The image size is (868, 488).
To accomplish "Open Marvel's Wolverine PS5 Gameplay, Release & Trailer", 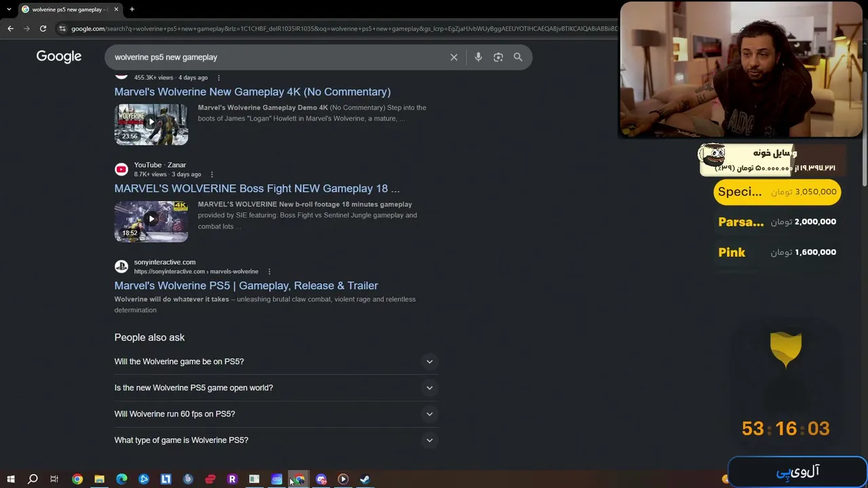I will coord(246,286).
